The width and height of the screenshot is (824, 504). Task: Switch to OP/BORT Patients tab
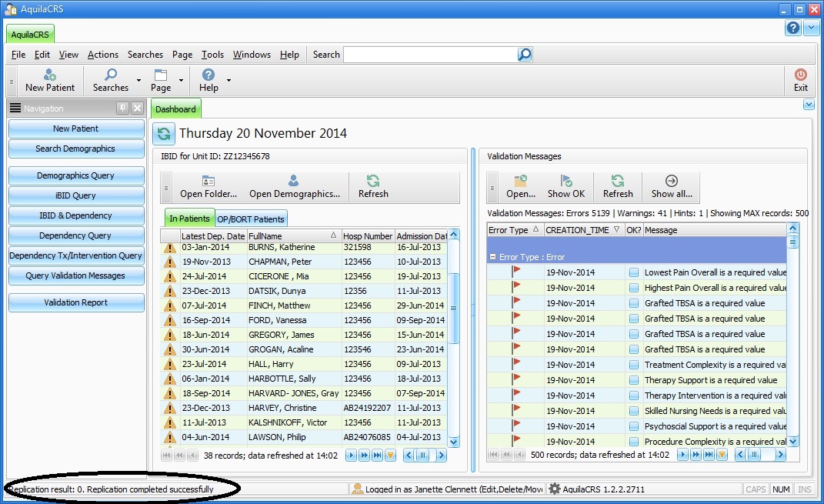(x=250, y=219)
